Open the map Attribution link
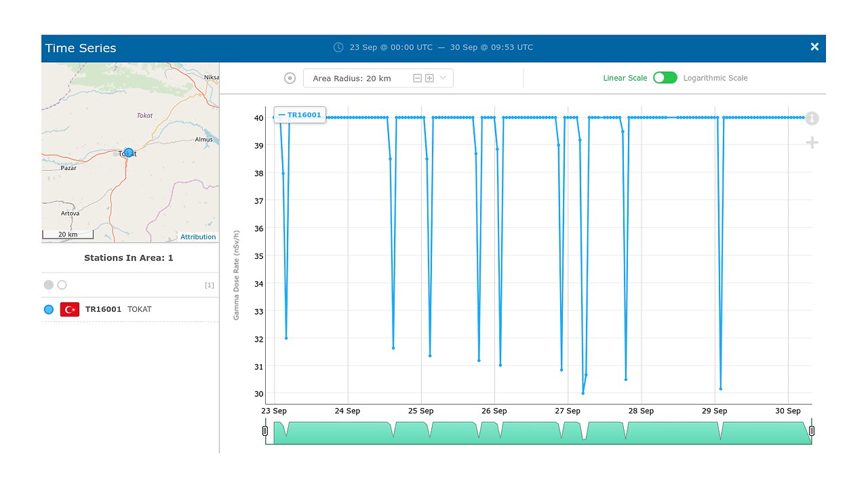 (x=198, y=237)
